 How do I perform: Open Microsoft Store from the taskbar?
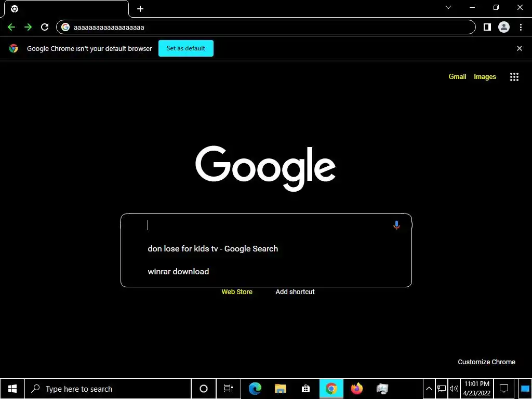pos(305,389)
